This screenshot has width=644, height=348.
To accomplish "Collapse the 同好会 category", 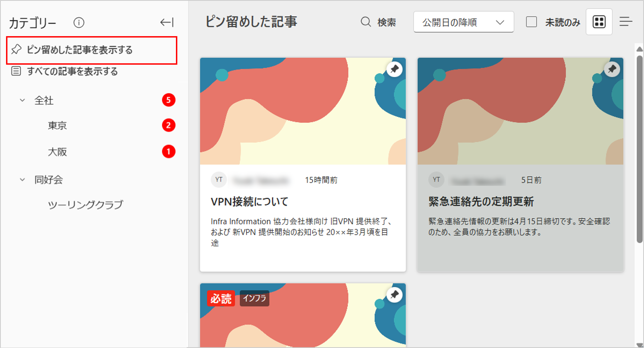I will [x=22, y=180].
